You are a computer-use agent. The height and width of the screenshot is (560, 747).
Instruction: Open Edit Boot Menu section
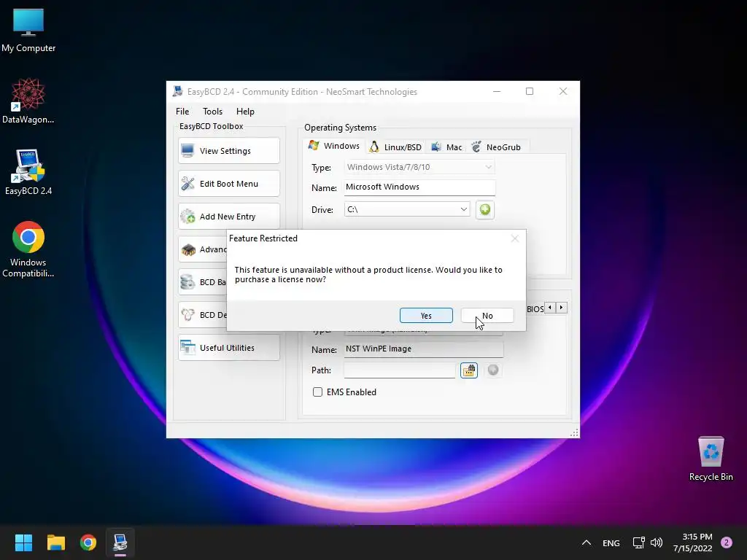click(x=229, y=184)
